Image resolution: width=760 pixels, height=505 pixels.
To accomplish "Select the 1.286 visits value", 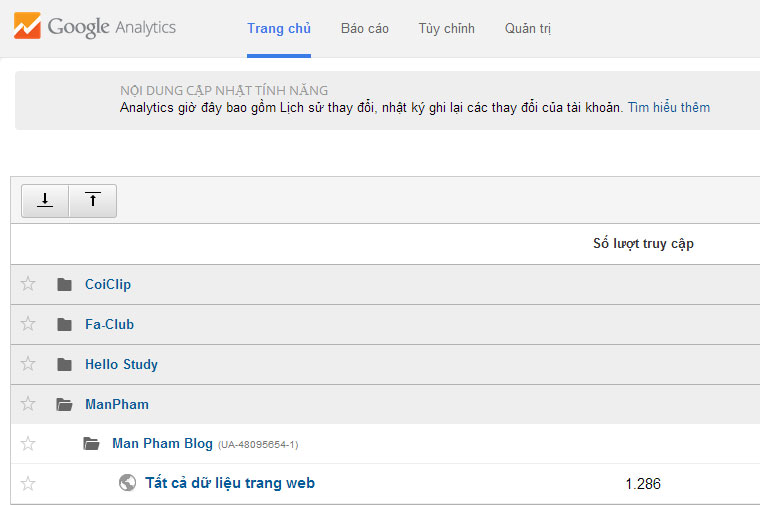I will [x=643, y=484].
